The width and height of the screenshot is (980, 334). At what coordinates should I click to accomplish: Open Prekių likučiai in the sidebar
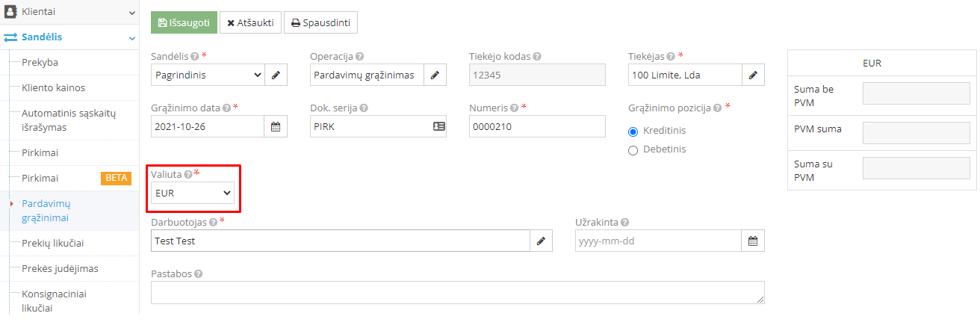[x=52, y=243]
